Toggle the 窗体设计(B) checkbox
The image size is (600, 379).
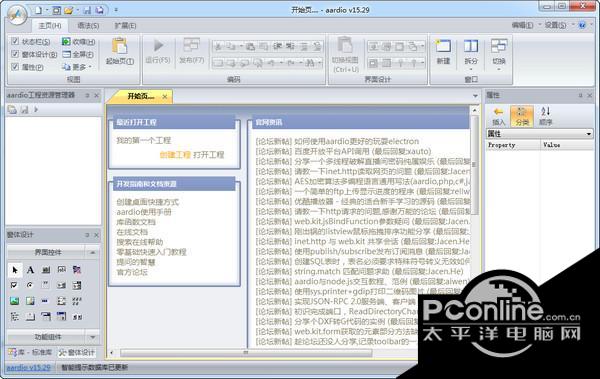(15, 54)
